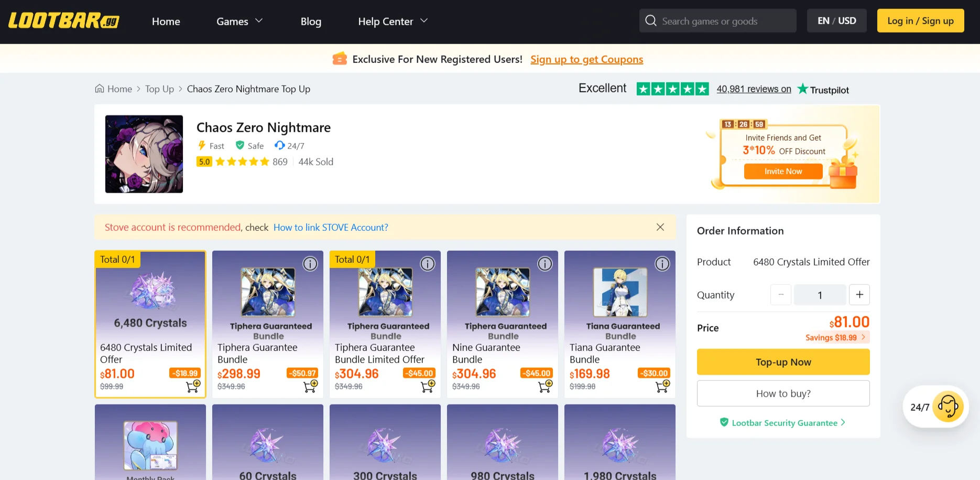Select the 6480 Crystals Limited Offer card
980x480 pixels.
(x=150, y=324)
